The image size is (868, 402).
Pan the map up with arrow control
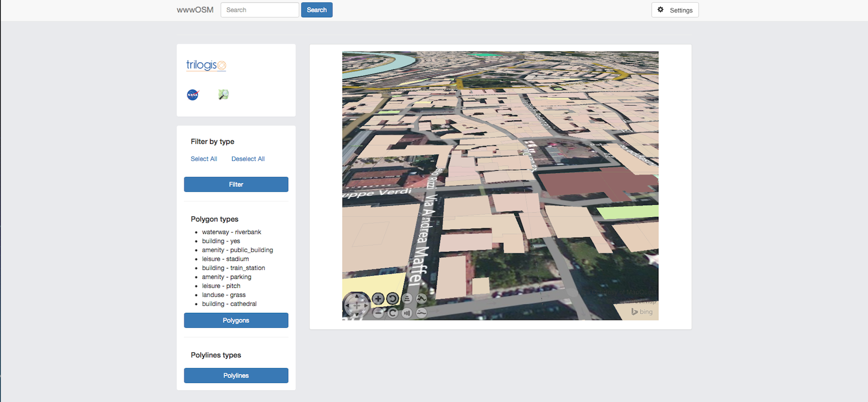(x=357, y=297)
